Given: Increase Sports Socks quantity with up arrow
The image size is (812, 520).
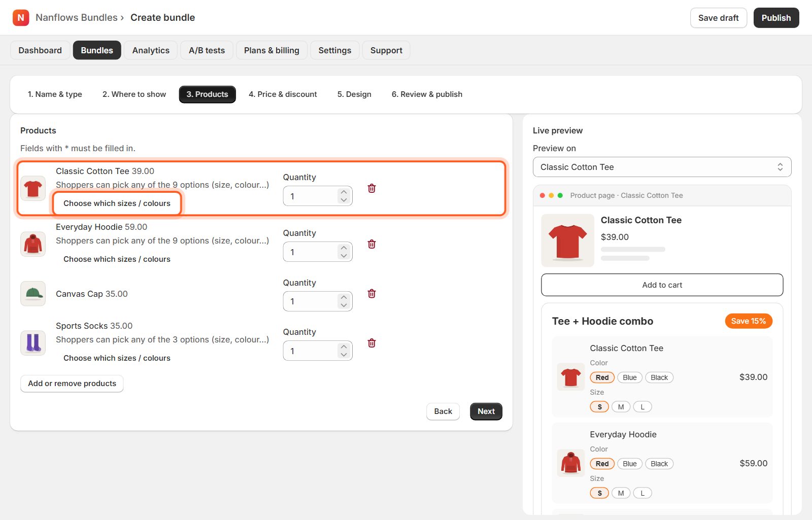Looking at the screenshot, I should 344,347.
